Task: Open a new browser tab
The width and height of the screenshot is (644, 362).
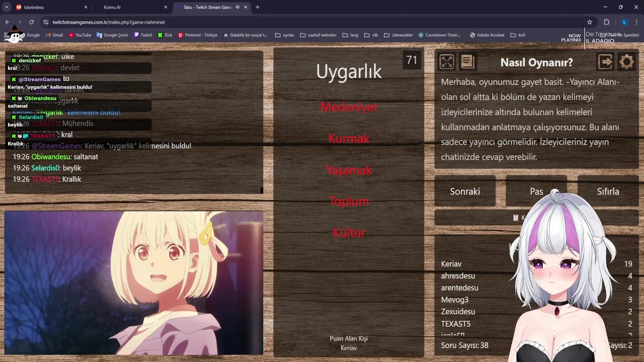Action: [258, 7]
